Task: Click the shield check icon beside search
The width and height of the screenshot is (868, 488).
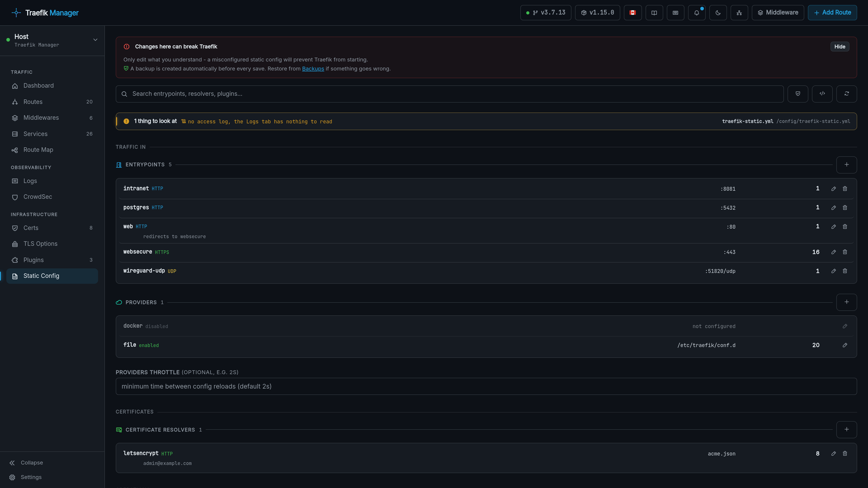Action: (x=798, y=94)
